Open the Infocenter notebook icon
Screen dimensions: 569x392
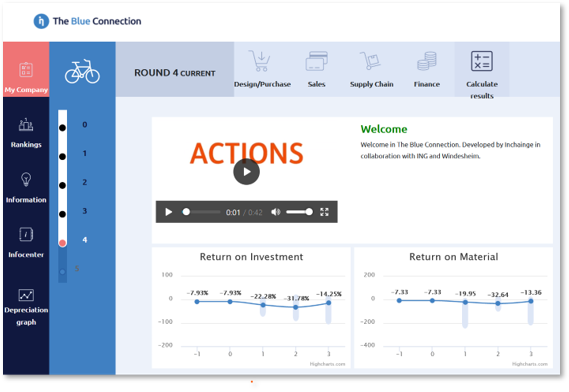(26, 234)
